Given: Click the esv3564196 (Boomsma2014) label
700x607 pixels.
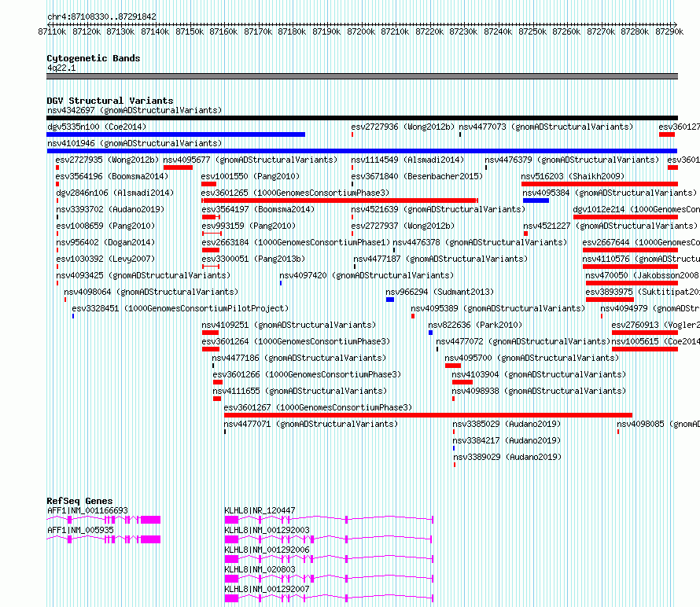Looking at the screenshot, I should (x=112, y=176).
